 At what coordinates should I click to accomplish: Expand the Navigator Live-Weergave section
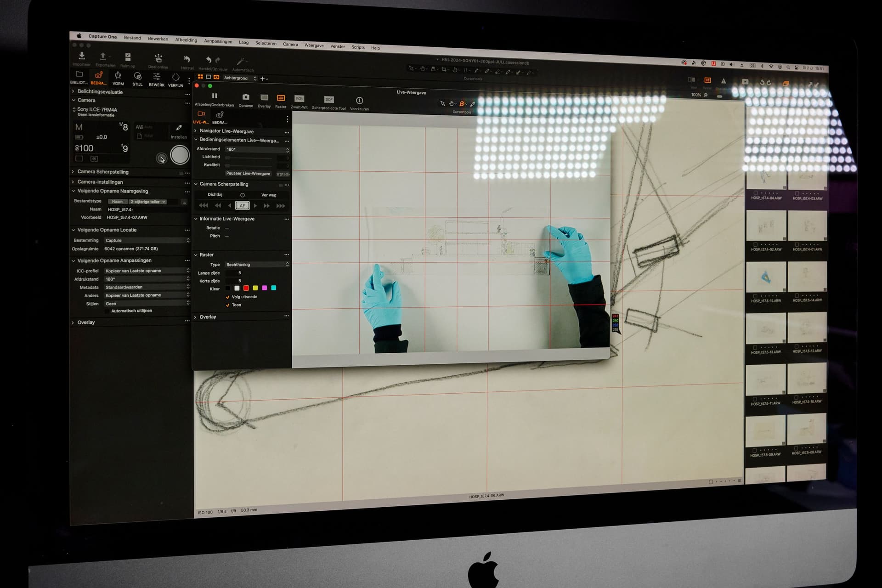pos(196,131)
